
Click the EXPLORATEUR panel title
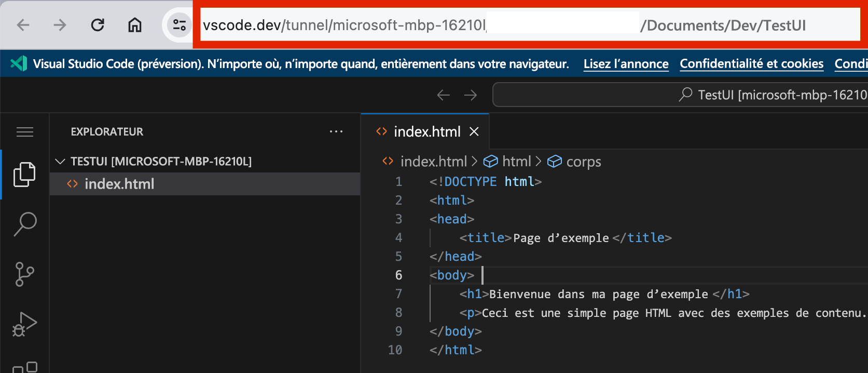tap(107, 131)
